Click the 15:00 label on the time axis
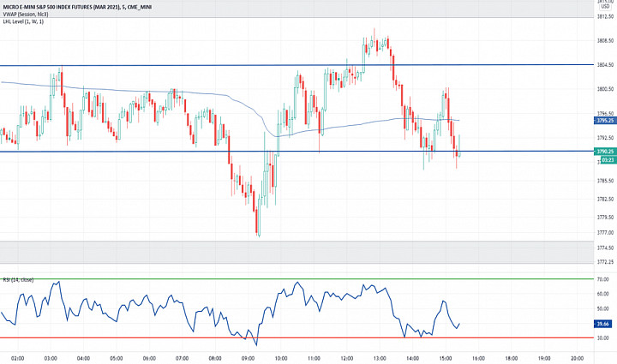This screenshot has height=364, width=617. click(x=446, y=359)
